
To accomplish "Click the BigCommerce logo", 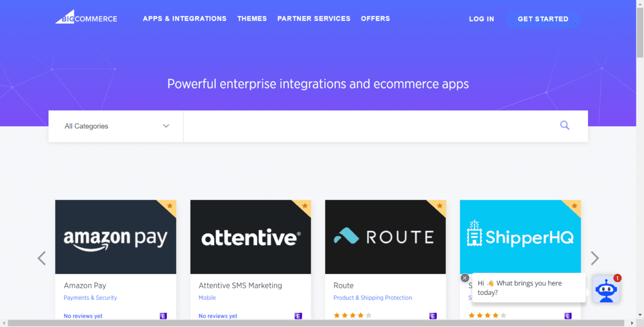I will 86,18.
